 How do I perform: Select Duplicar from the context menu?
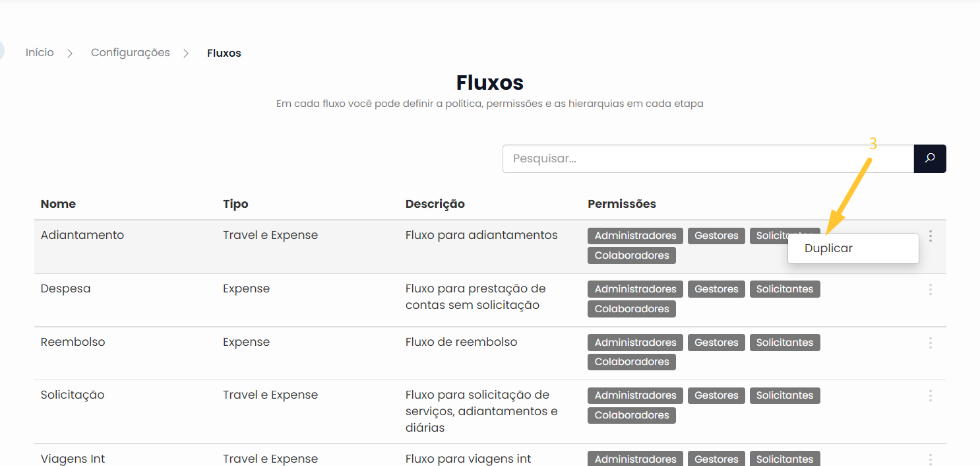pos(829,249)
